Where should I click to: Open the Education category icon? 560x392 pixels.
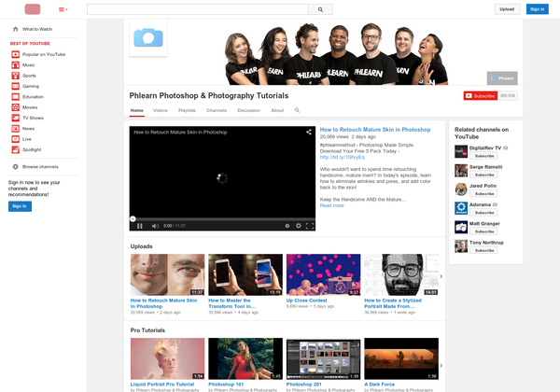pyautogui.click(x=15, y=97)
